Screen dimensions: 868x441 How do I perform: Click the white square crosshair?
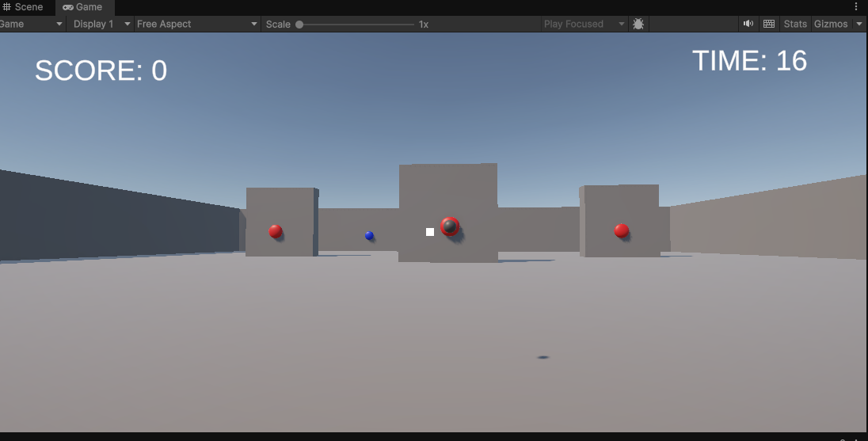[430, 232]
